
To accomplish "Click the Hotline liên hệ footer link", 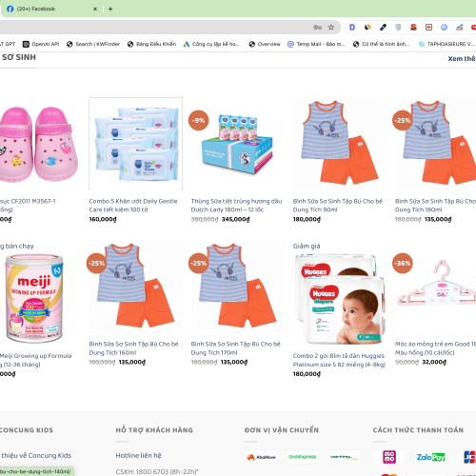I will pyautogui.click(x=138, y=455).
